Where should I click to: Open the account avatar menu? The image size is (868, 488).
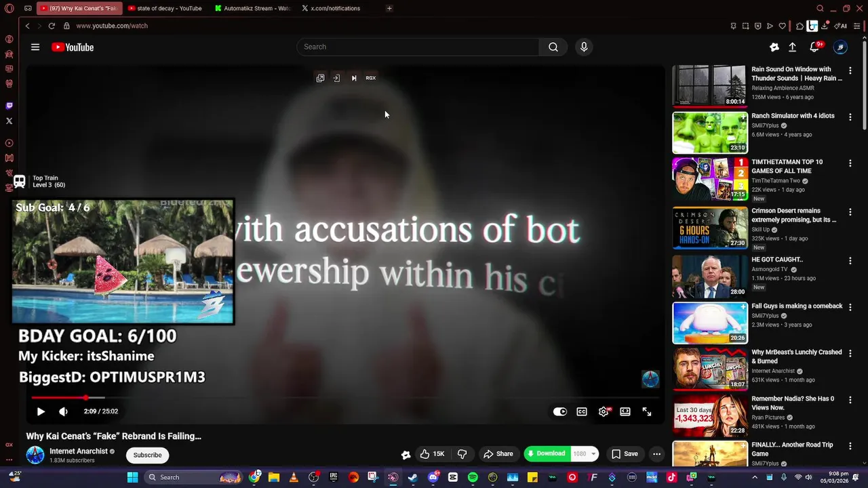pyautogui.click(x=840, y=47)
